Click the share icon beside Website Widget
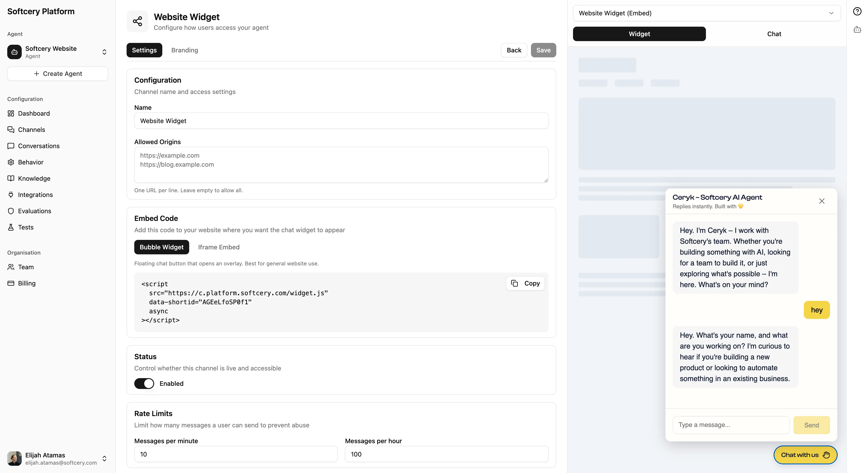 coord(137,21)
